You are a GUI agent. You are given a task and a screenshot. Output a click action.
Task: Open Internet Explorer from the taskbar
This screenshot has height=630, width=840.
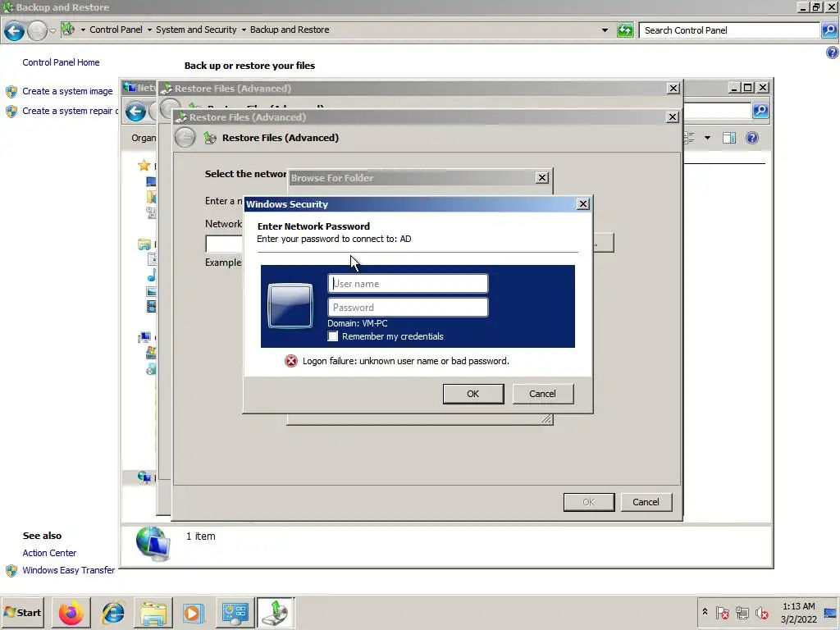tap(112, 612)
